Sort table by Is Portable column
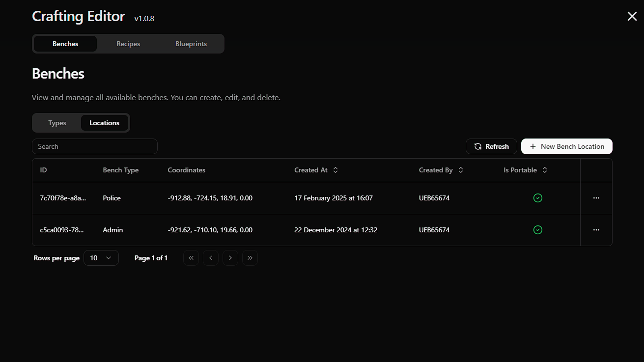 (525, 170)
